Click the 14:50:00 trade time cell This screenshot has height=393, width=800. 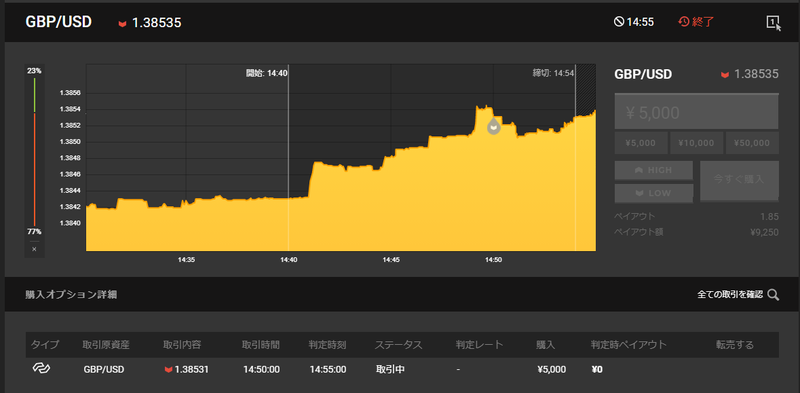coord(261,370)
